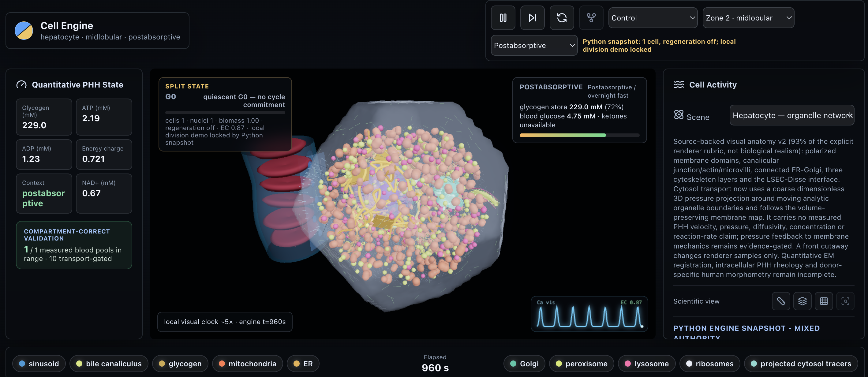Click the Python Engine Snapshot heading
Screen dimensions: 868x377
[746, 332]
